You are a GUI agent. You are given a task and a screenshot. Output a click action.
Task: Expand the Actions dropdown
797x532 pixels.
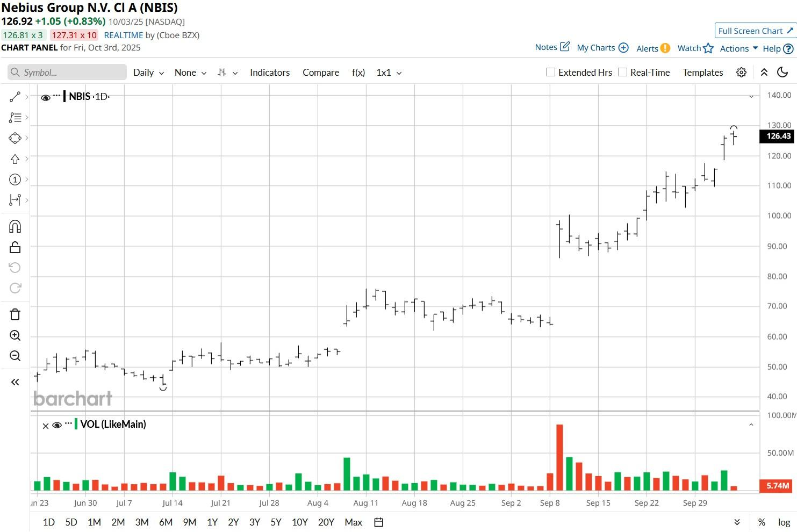tap(739, 48)
